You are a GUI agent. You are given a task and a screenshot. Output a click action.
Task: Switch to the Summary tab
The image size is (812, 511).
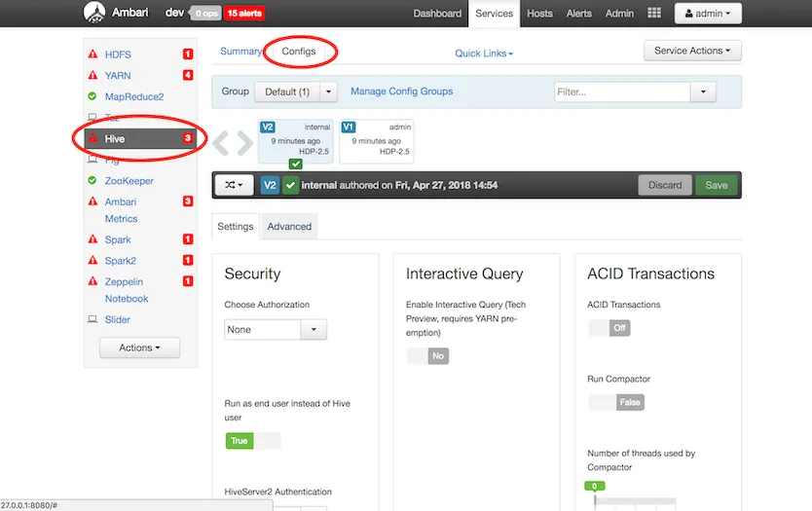pos(240,52)
